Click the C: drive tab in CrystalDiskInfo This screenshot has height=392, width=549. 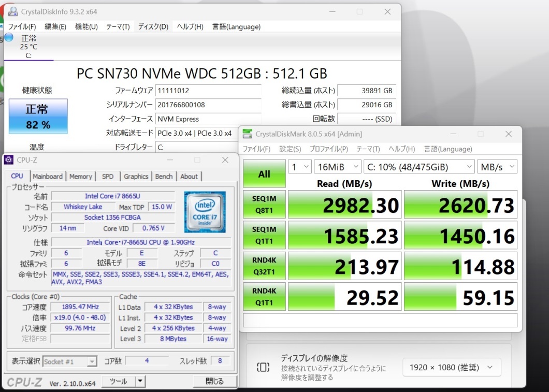click(28, 47)
